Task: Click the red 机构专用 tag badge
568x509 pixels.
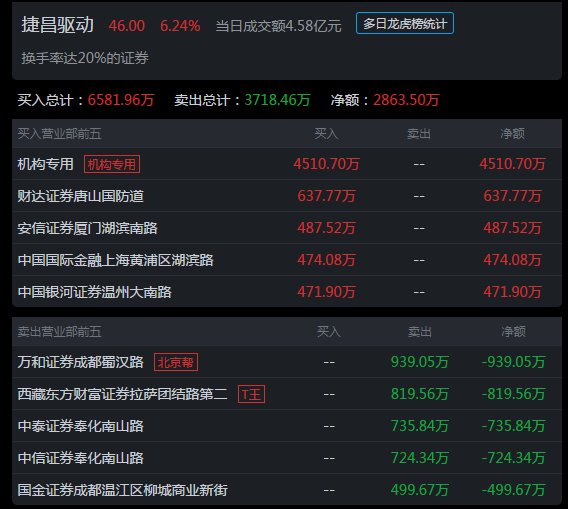Action: tap(112, 164)
